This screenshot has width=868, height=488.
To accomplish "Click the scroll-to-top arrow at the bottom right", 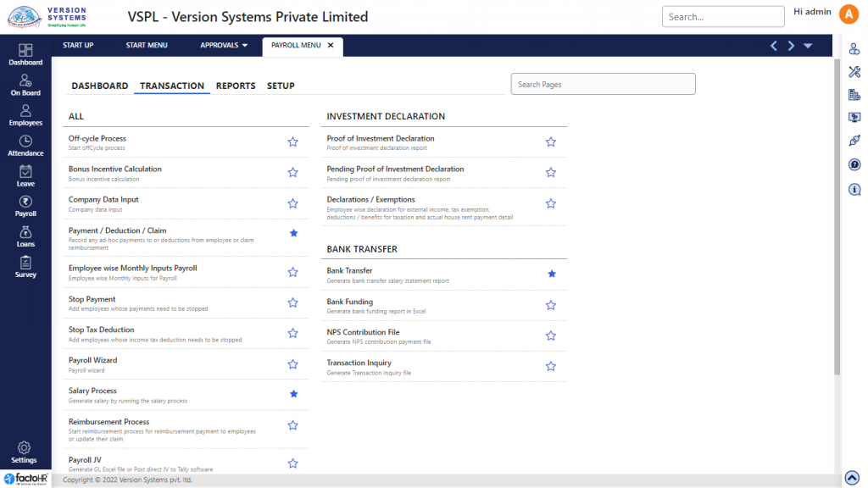I will pyautogui.click(x=853, y=478).
